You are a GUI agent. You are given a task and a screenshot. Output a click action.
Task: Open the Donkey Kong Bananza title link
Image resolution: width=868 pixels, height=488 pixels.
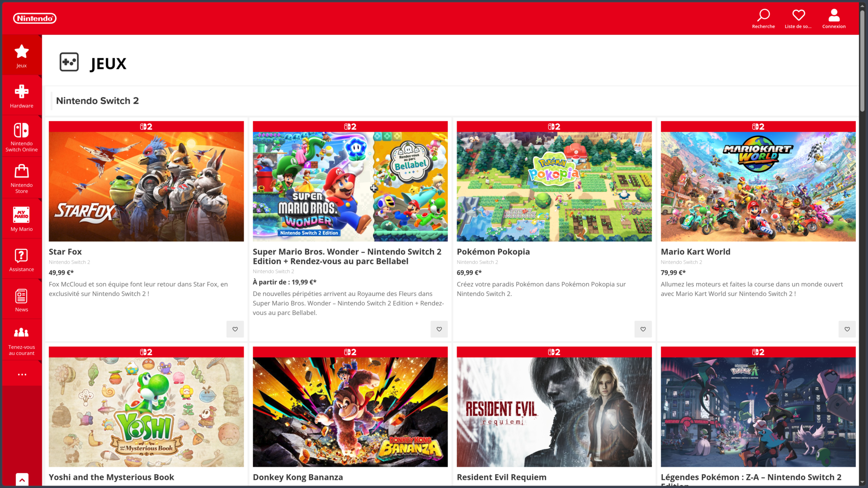coord(297,477)
